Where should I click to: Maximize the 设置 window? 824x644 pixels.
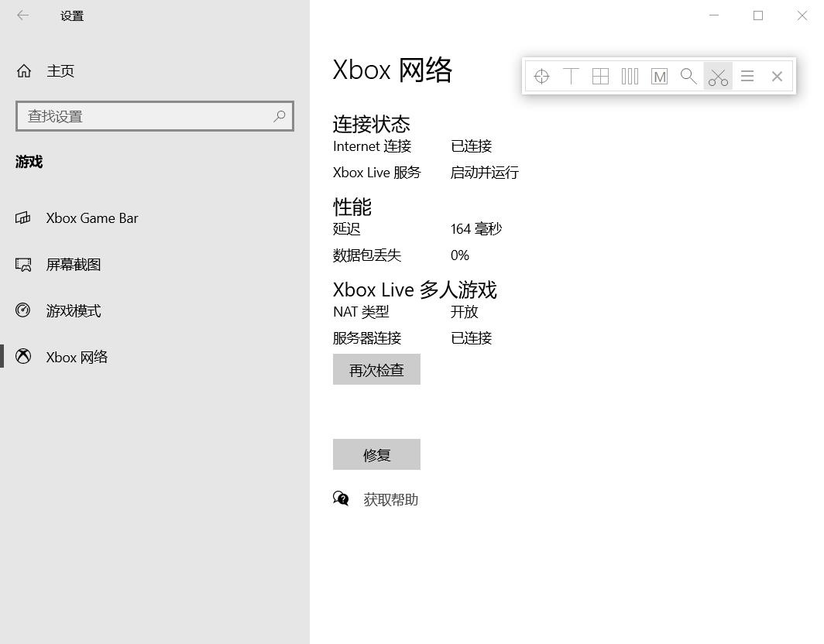pos(757,15)
